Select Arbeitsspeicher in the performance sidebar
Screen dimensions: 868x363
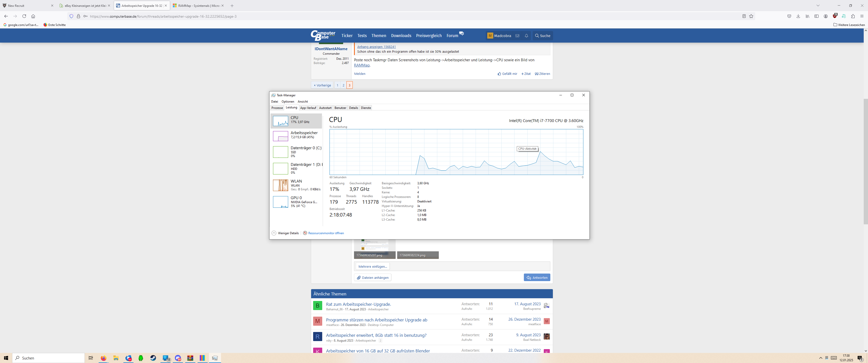point(296,135)
